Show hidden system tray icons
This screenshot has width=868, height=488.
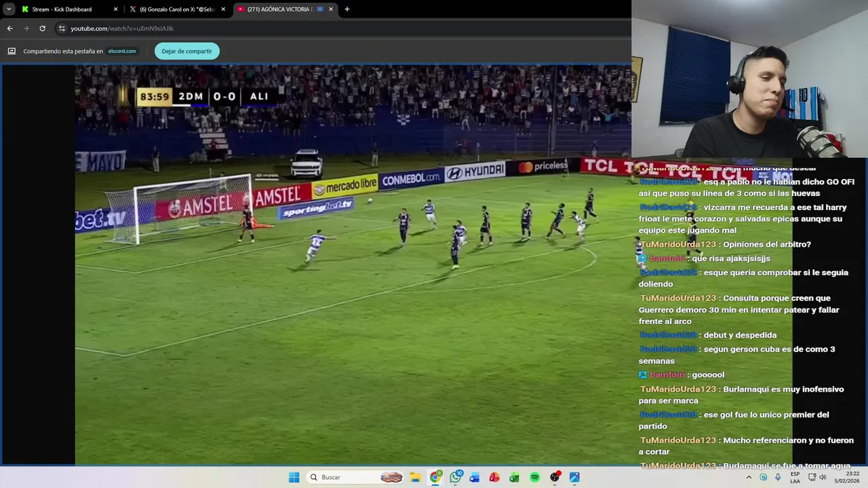[749, 477]
